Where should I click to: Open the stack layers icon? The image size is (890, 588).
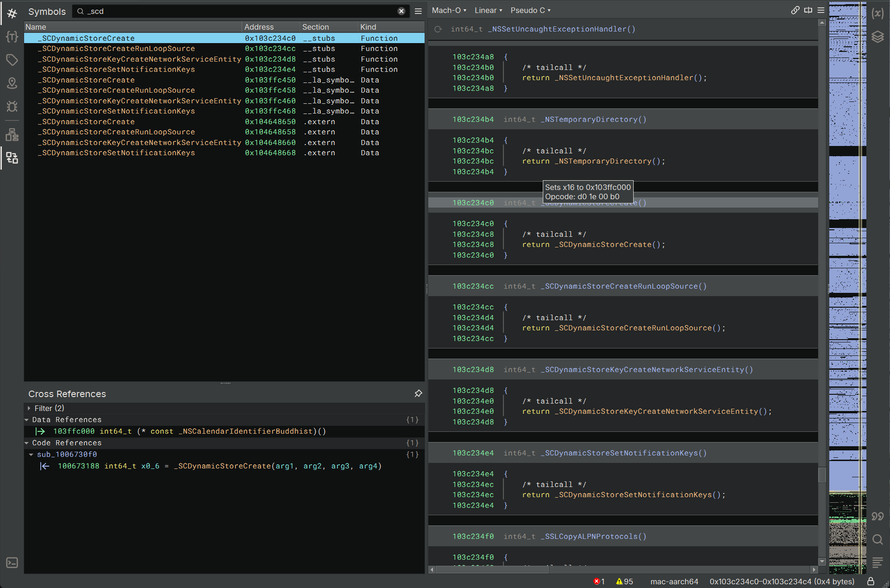point(877,37)
